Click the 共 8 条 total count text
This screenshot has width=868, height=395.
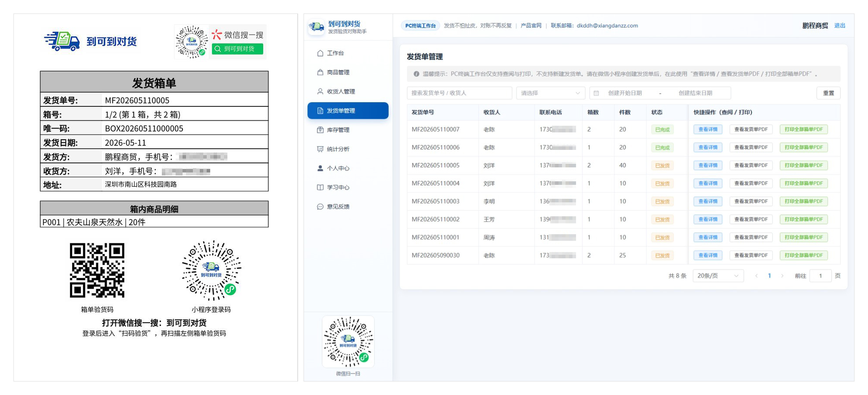[x=677, y=276]
